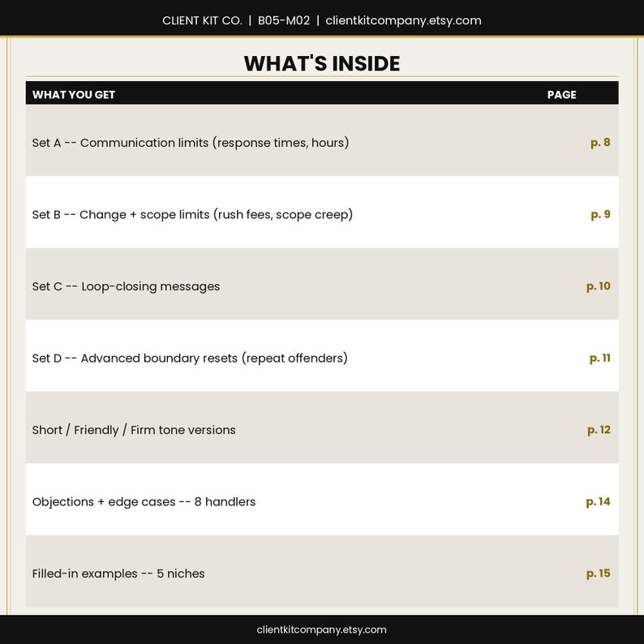Open page link p. 14
This screenshot has height=644, width=644.
(x=598, y=502)
